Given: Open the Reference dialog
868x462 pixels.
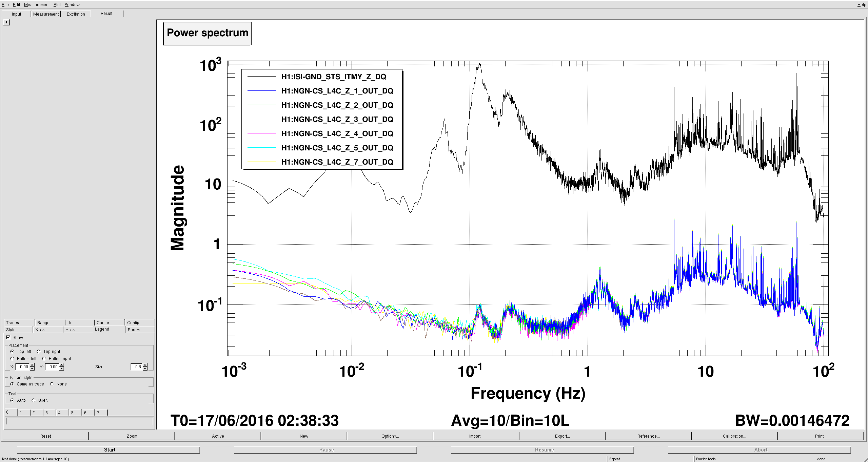Looking at the screenshot, I should 649,436.
